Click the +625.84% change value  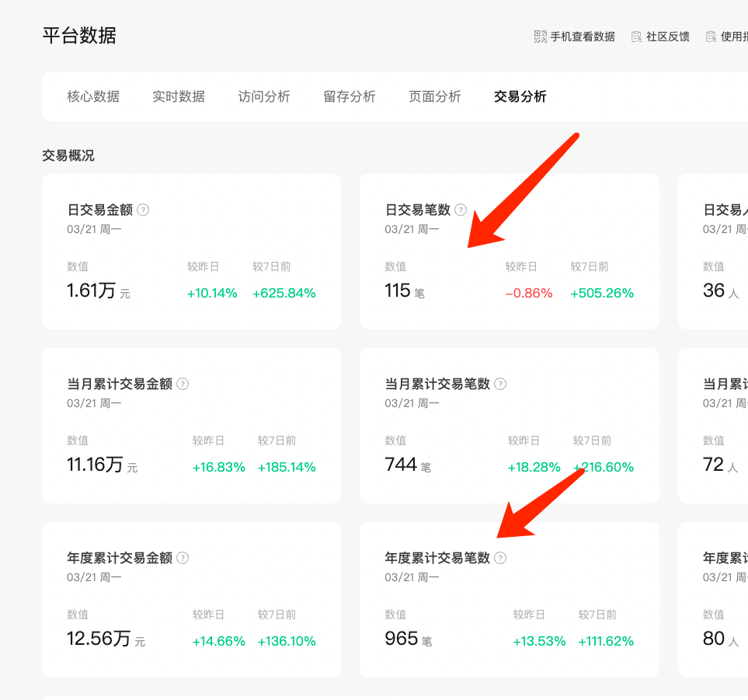coord(284,293)
